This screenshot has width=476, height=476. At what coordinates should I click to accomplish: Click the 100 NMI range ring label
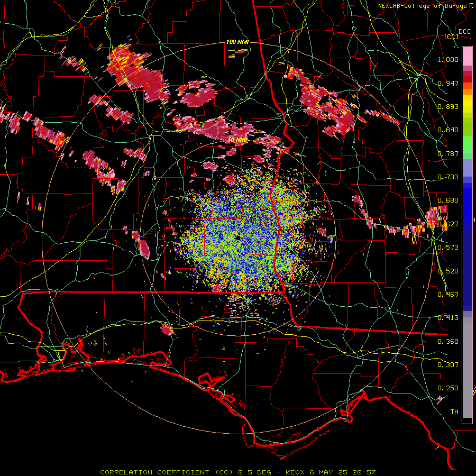pyautogui.click(x=237, y=42)
